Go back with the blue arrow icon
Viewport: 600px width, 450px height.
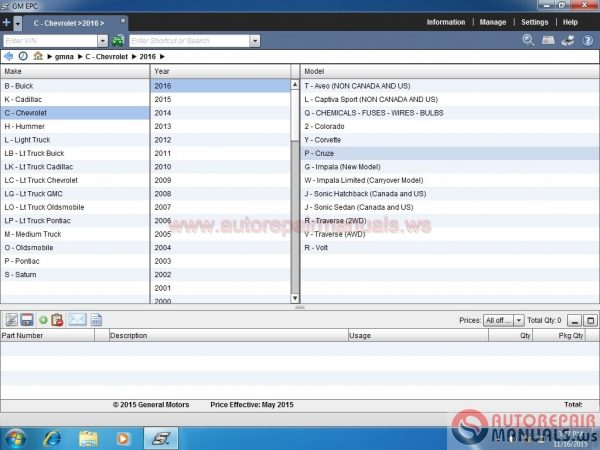[8, 56]
